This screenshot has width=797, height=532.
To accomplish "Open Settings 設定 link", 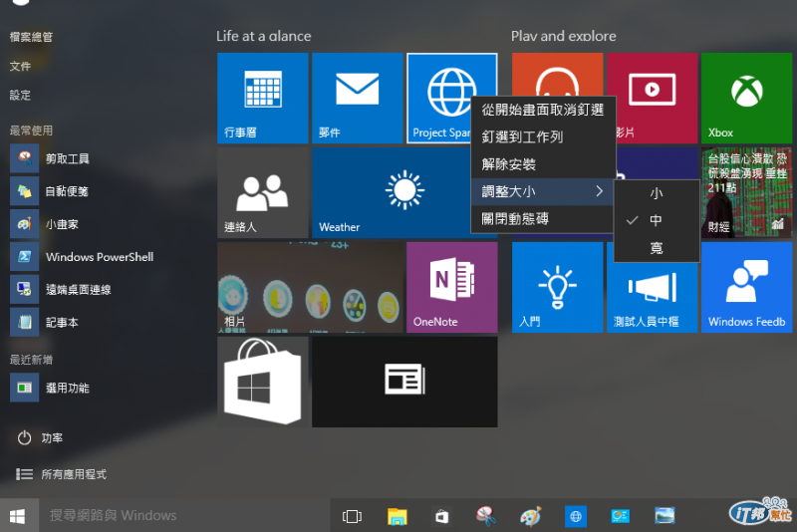I will [20, 95].
